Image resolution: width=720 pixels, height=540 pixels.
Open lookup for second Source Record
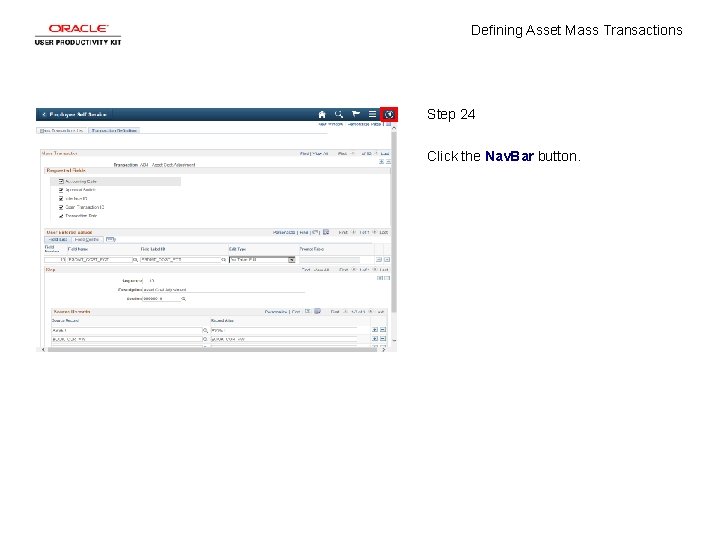point(205,339)
